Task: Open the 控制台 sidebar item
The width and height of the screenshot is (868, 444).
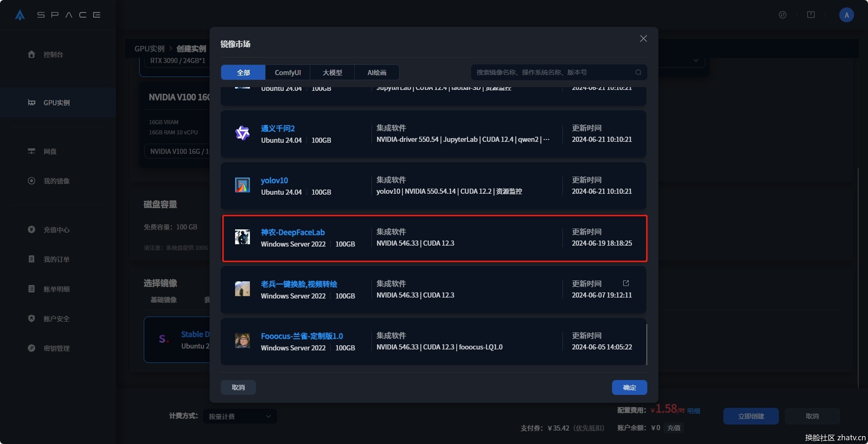Action: 57,54
